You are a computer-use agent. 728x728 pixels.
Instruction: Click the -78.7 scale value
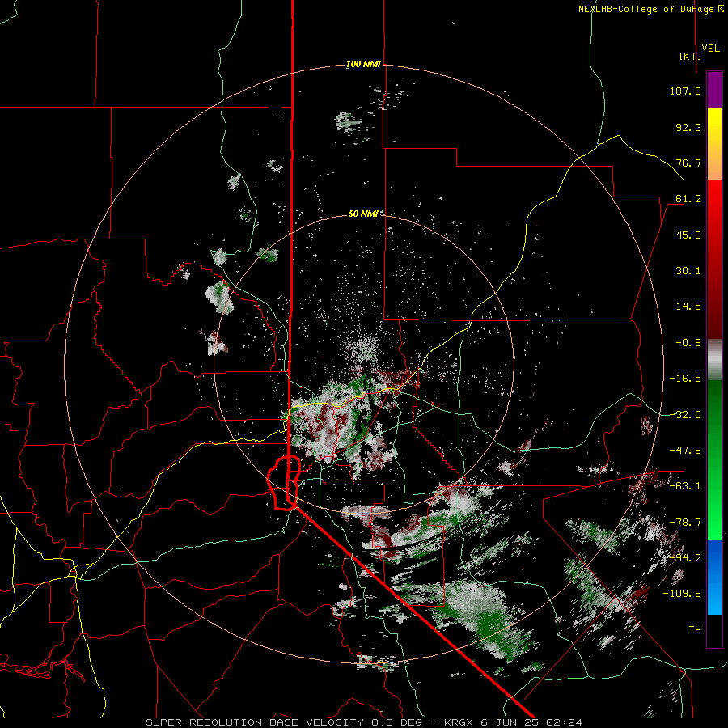point(685,523)
